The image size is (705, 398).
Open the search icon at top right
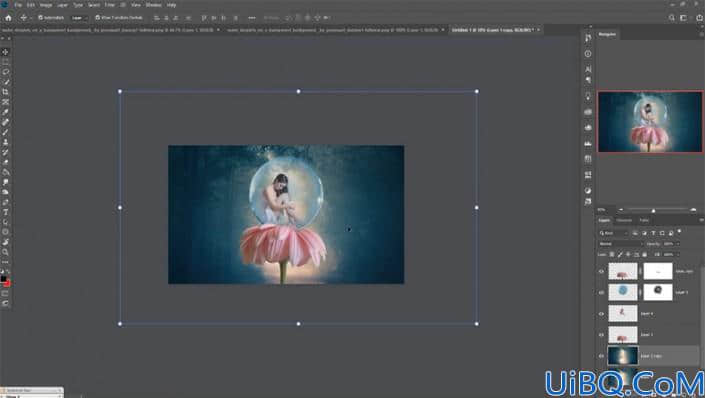pos(672,18)
